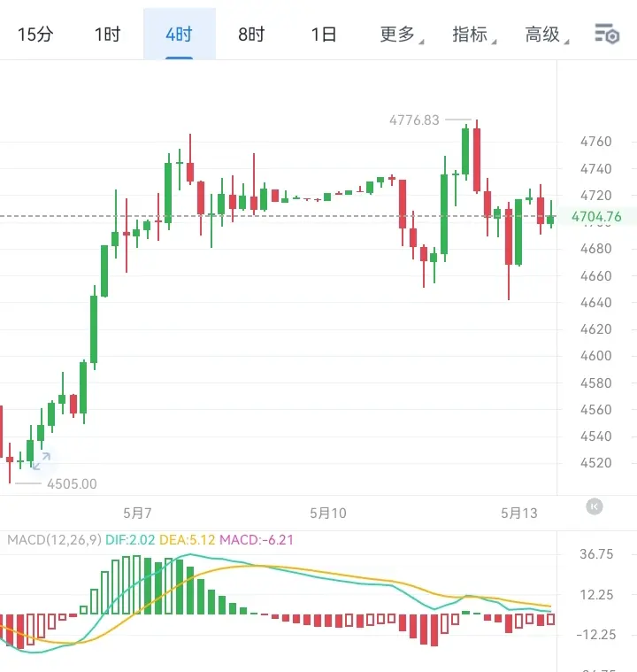The height and width of the screenshot is (672, 637).
Task: Click the low price label 4505.00
Action: point(72,483)
